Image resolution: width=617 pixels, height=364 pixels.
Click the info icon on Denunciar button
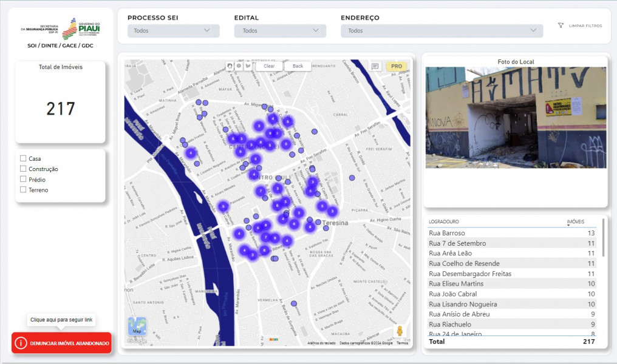tap(21, 343)
